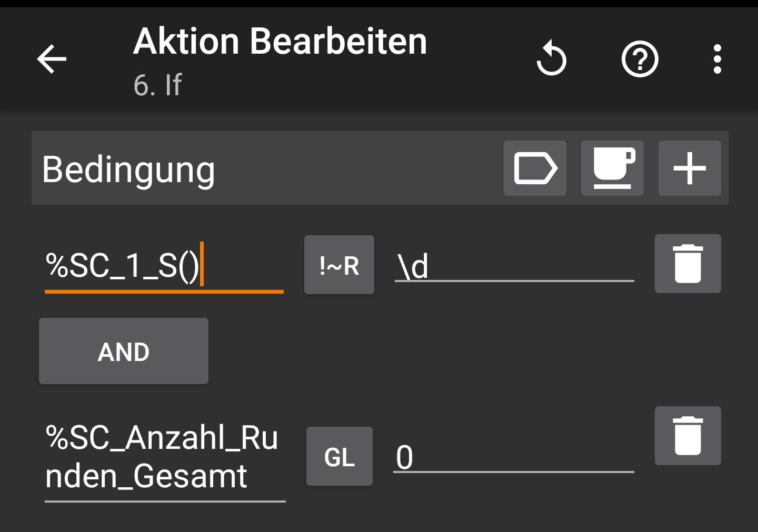Delete the %SC_1_S() condition row

click(x=687, y=264)
